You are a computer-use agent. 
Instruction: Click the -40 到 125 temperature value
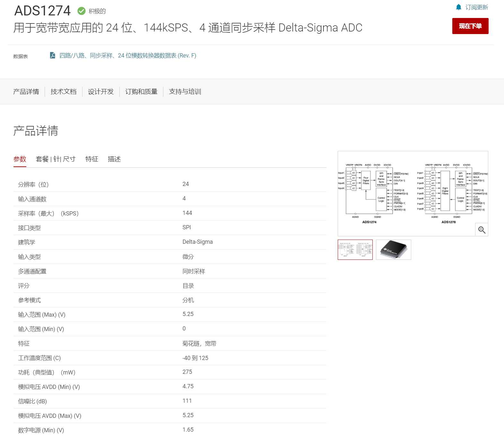click(x=195, y=358)
